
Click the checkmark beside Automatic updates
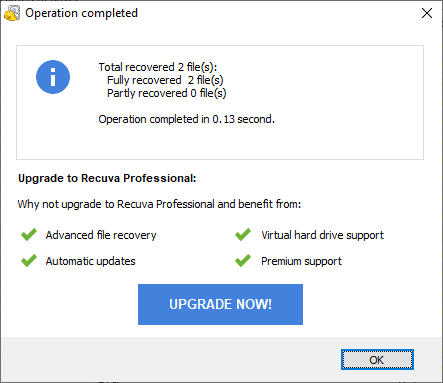coord(29,261)
